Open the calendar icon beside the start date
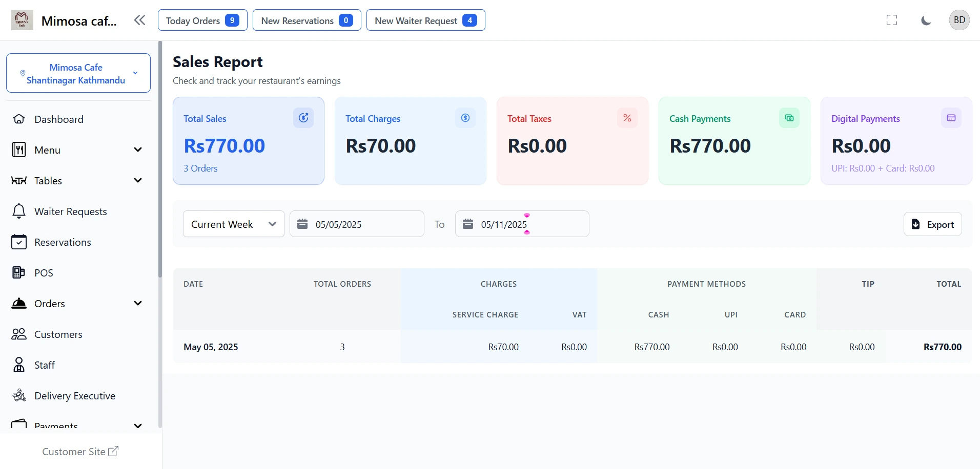The image size is (980, 469). pos(302,224)
